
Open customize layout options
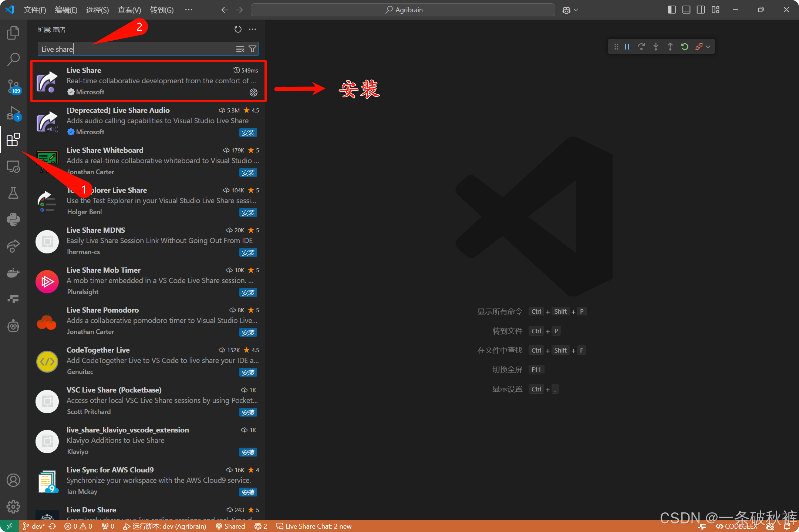715,10
